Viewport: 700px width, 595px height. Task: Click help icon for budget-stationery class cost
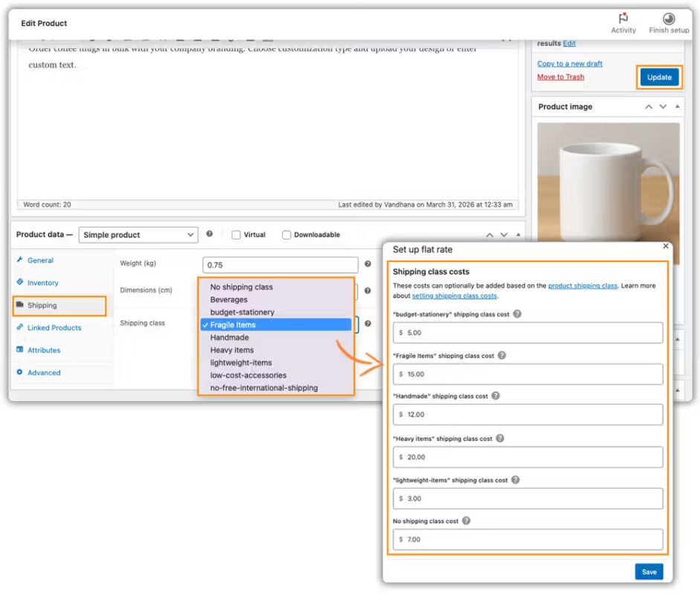coord(517,314)
